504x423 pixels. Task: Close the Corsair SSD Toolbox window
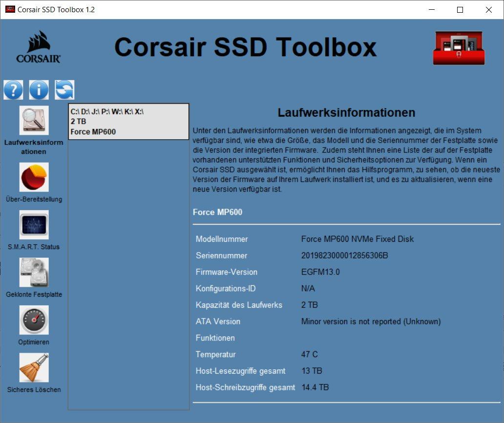(489, 10)
